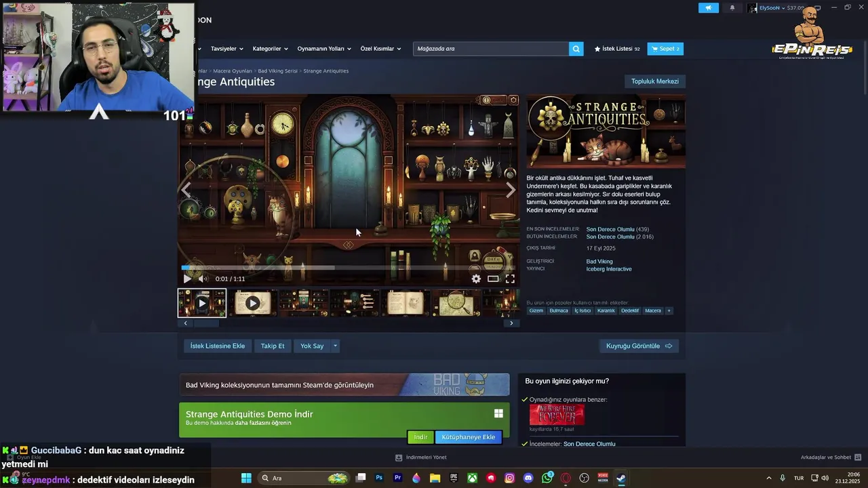
Task: Expand the Oynamanın Yolları menu
Action: click(x=324, y=49)
